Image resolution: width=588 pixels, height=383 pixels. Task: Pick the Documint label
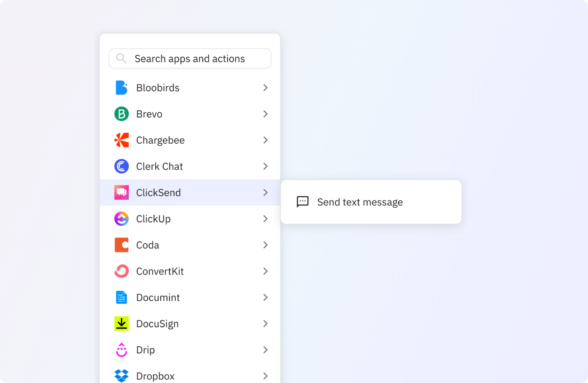(x=158, y=297)
